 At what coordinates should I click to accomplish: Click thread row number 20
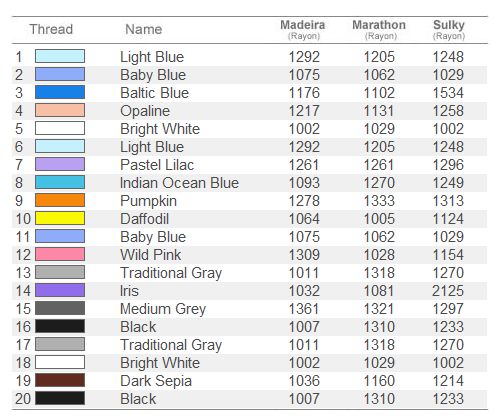23,399
